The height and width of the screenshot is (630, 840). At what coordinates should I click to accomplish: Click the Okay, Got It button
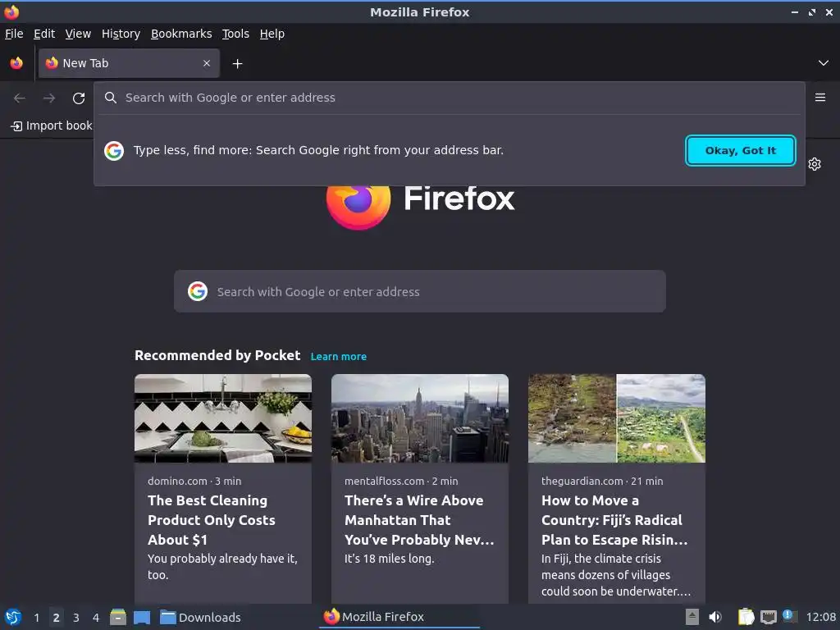point(741,151)
